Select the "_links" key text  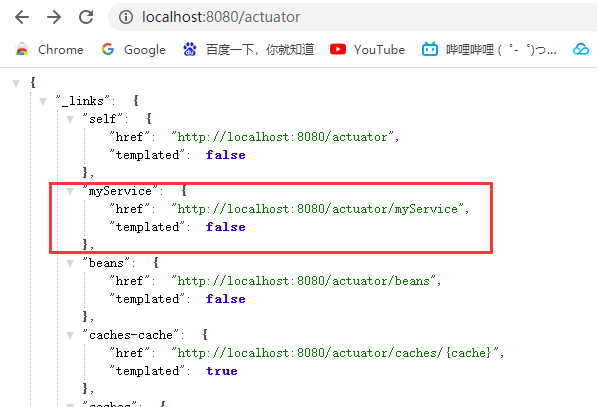tap(83, 101)
